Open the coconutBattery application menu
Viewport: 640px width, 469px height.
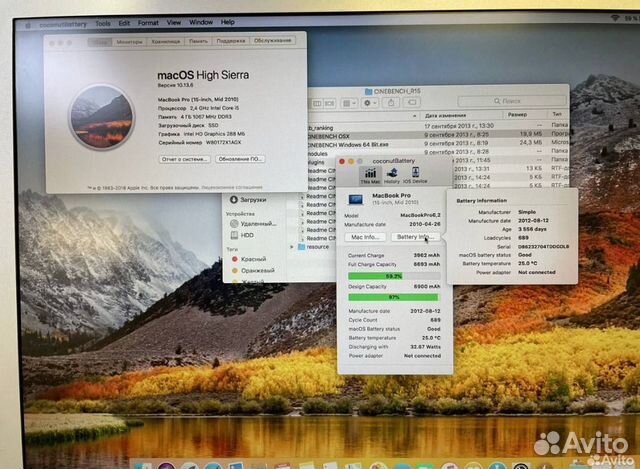[63, 24]
